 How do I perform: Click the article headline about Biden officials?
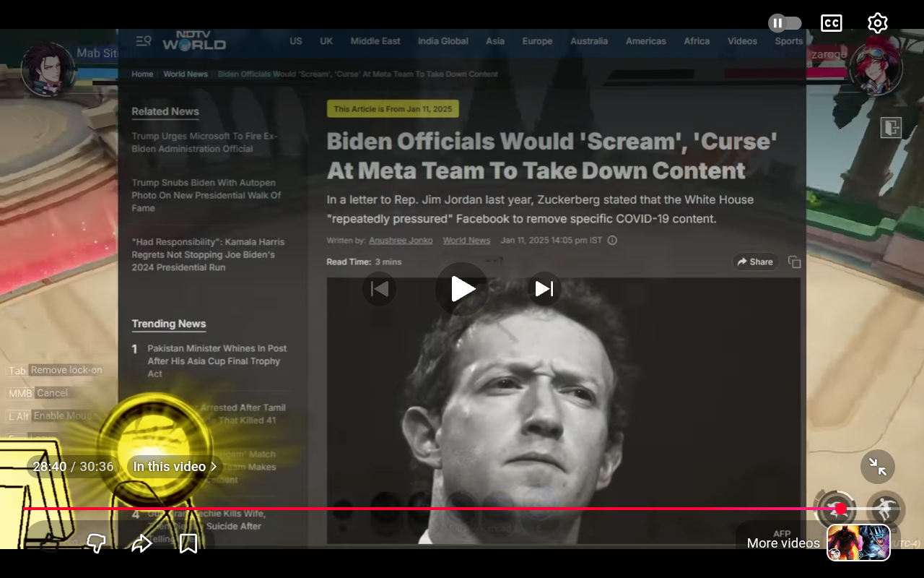(552, 155)
